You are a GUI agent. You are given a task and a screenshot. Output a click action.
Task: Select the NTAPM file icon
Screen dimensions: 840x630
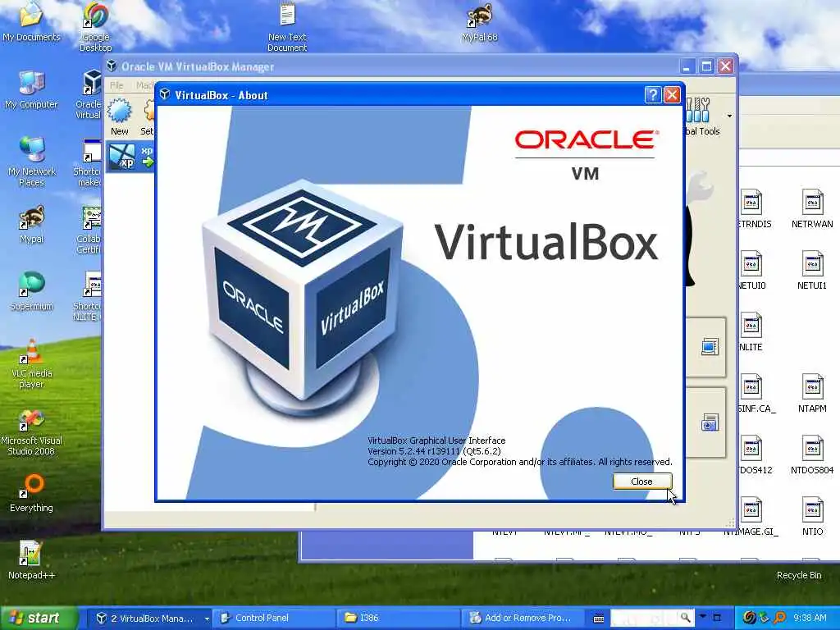pos(812,394)
